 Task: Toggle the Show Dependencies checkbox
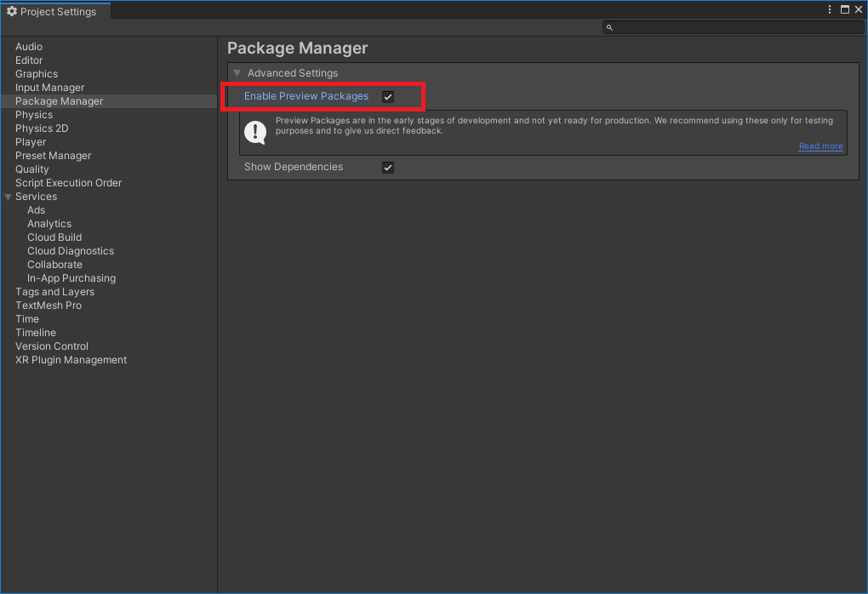388,167
